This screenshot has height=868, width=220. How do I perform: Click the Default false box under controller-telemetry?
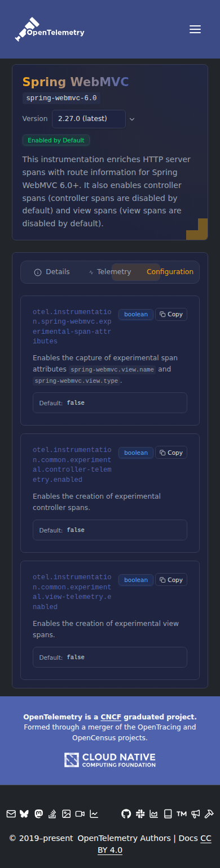[110, 530]
